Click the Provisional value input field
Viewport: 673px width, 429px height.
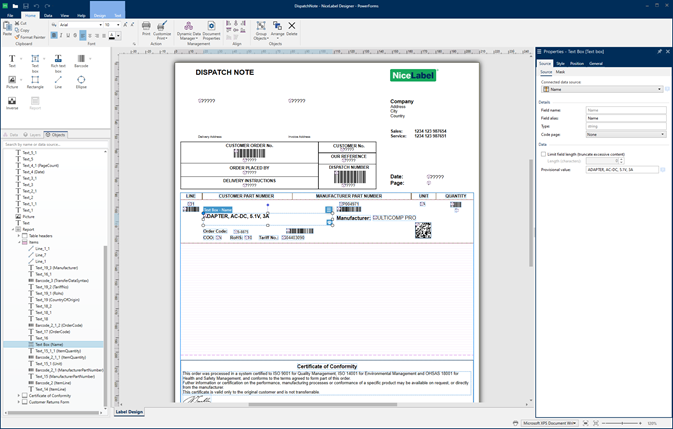[621, 170]
